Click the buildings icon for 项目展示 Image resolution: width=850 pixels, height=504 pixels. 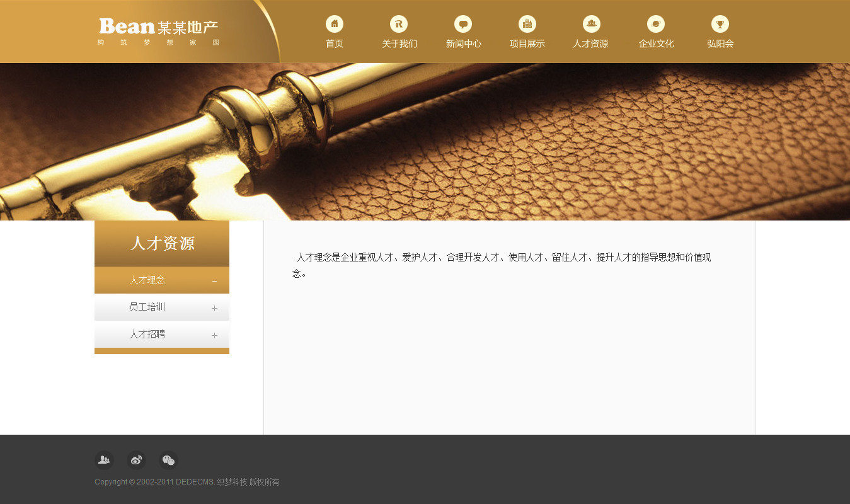click(527, 24)
